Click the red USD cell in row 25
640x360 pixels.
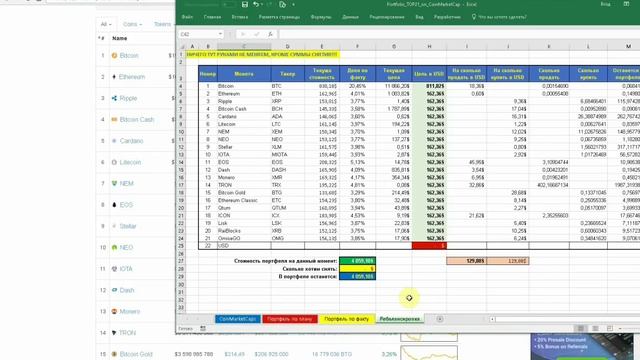tap(429, 246)
